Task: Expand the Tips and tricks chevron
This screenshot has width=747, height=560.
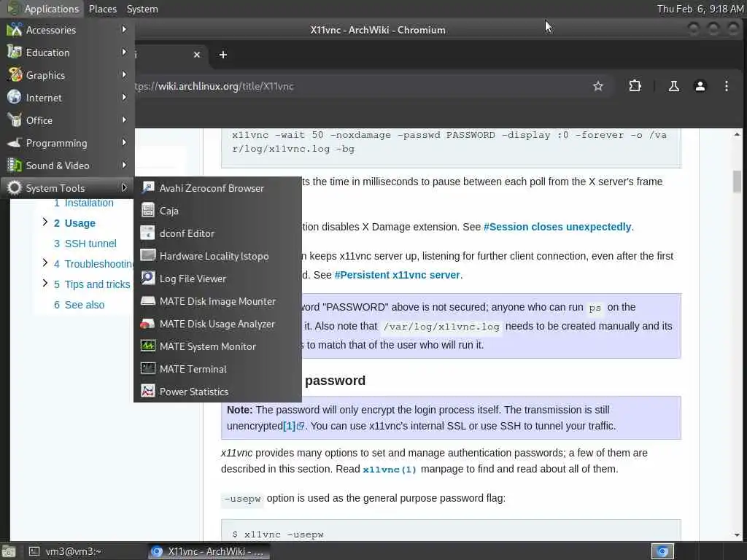Action: click(x=44, y=284)
